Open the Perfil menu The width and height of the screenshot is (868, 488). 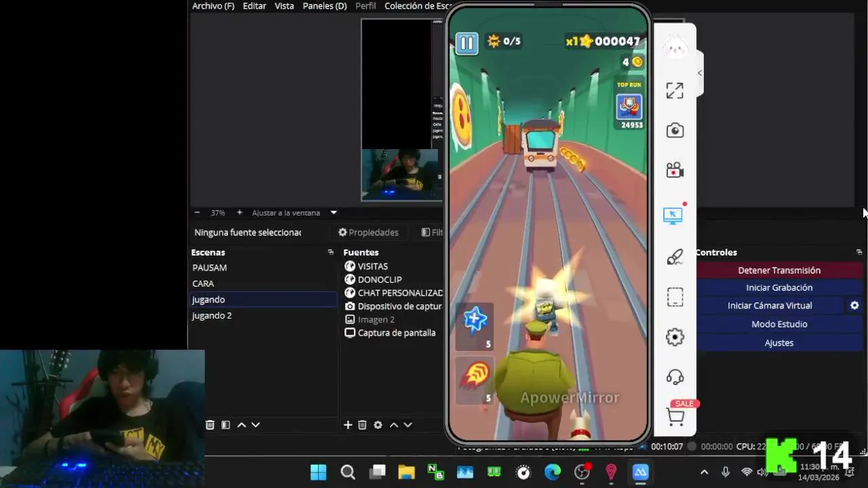point(366,5)
